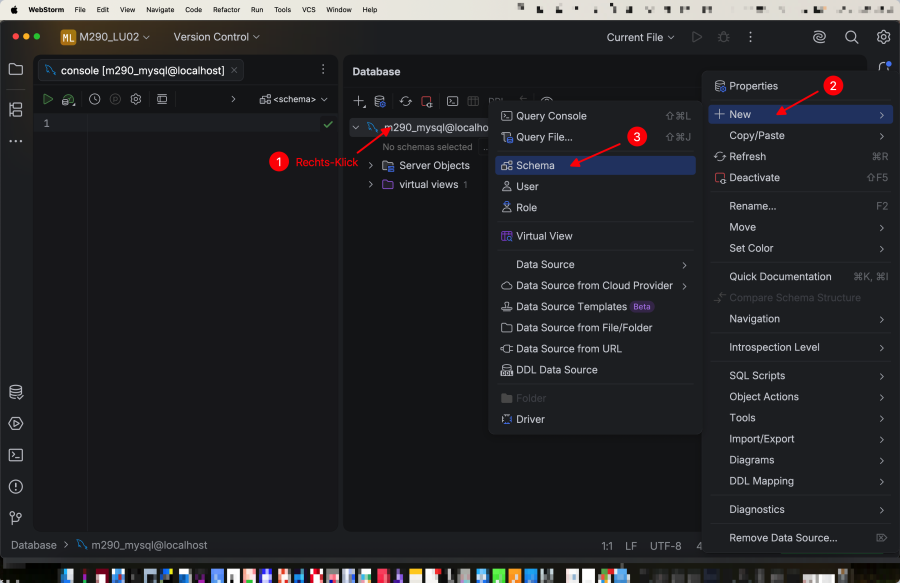
Task: Open the Terminal tool window icon
Action: 16,455
